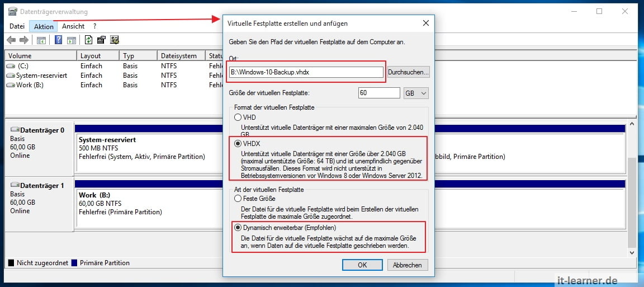The height and width of the screenshot is (287, 644).
Task: Click the drive icon beside Work (B:) volume row
Action: [11, 85]
